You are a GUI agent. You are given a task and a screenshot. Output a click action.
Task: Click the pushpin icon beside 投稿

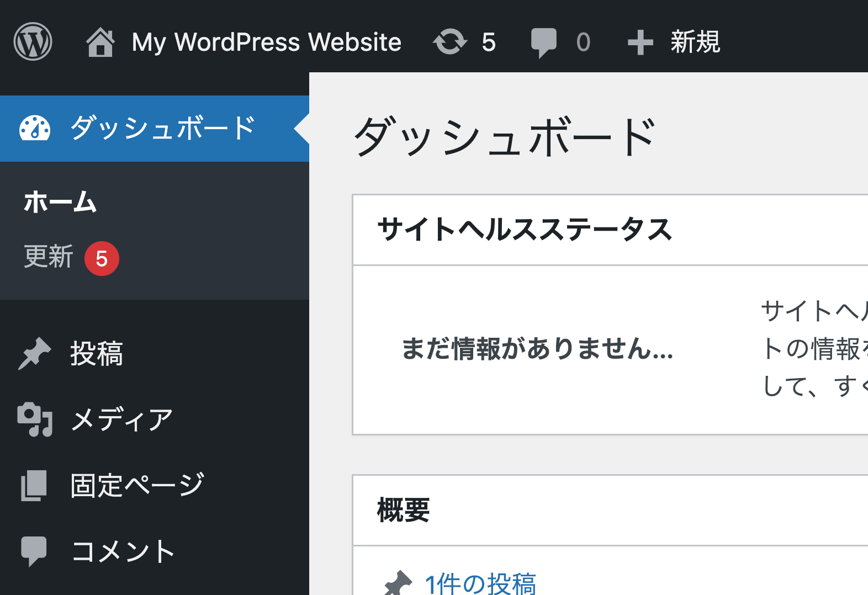coord(34,353)
